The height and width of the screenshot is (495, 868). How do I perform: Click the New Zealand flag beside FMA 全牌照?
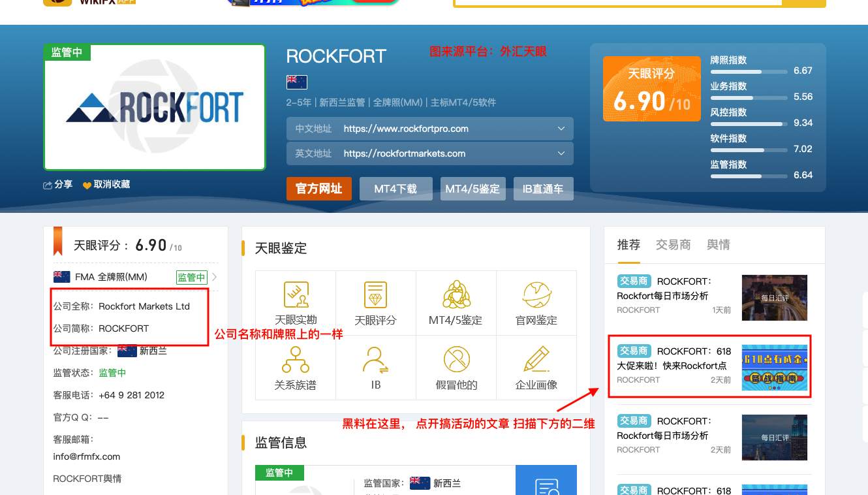62,277
